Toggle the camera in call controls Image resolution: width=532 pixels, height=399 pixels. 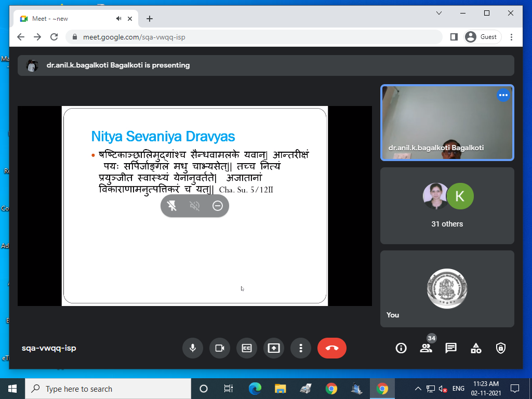tap(220, 348)
